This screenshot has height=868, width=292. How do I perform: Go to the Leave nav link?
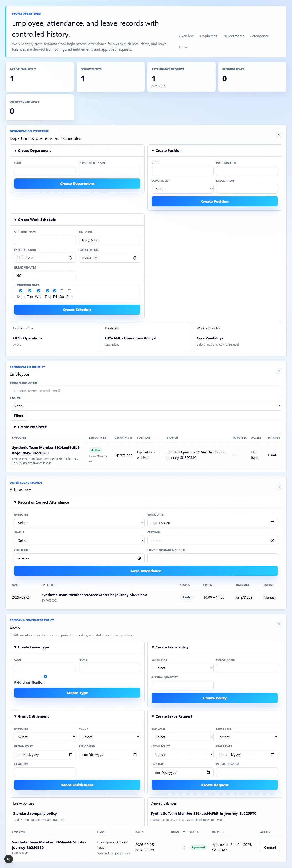click(183, 47)
